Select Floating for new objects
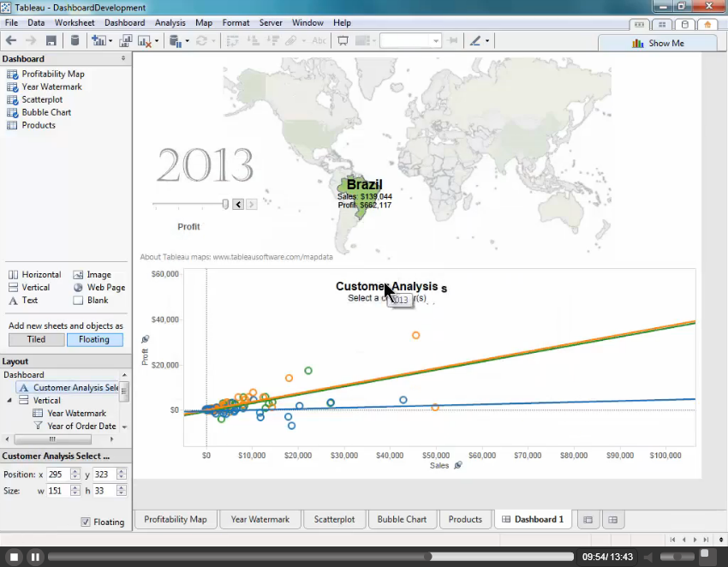This screenshot has height=567, width=728. [94, 339]
